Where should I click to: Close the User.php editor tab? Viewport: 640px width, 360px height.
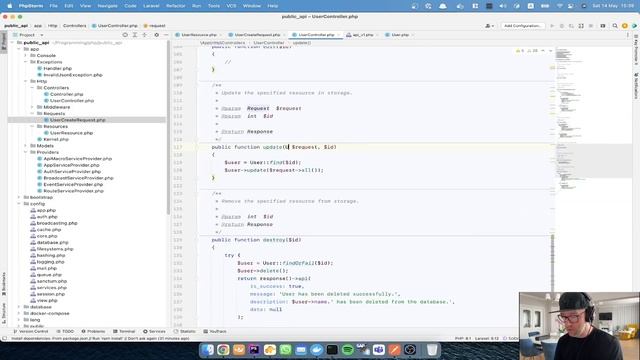[x=413, y=35]
